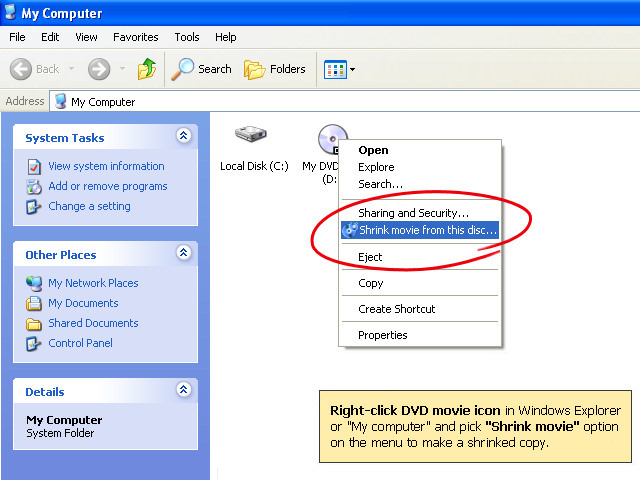The image size is (640, 480).
Task: Choose Create Shortcut menu entry
Action: coord(420,309)
